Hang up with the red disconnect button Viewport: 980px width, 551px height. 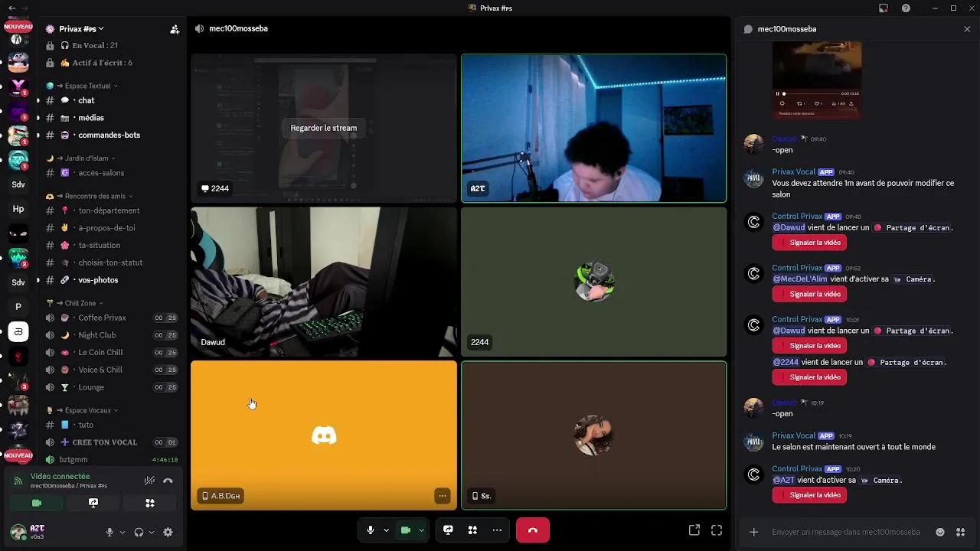[533, 530]
